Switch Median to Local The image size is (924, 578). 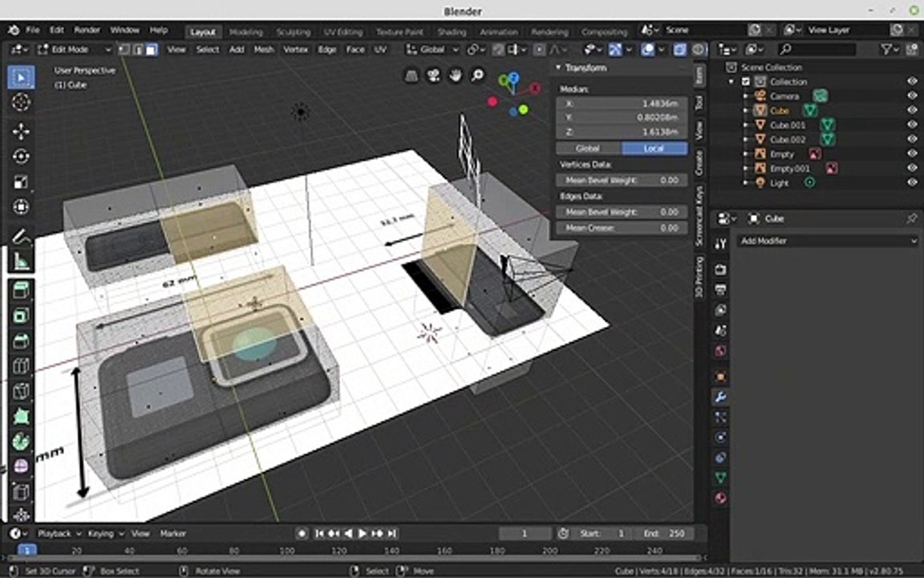pyautogui.click(x=654, y=148)
